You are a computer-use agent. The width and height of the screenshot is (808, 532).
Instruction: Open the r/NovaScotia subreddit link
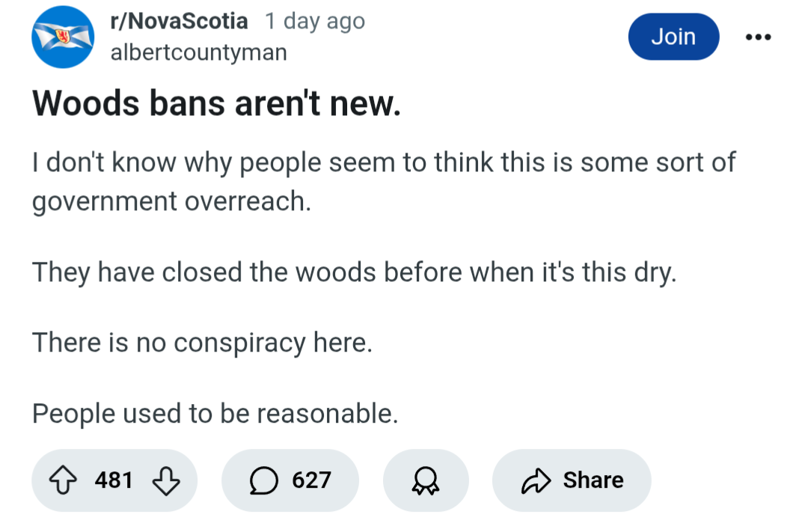[x=179, y=21]
